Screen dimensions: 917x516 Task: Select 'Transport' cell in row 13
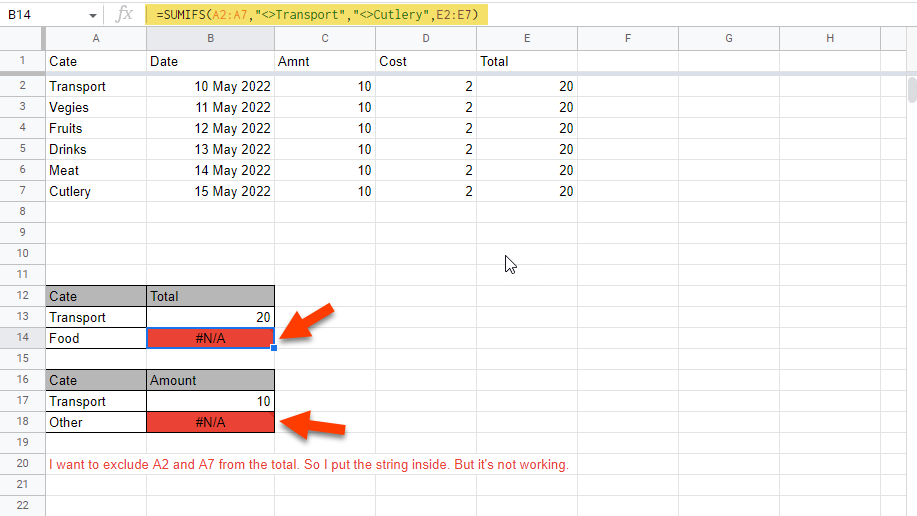tap(96, 317)
